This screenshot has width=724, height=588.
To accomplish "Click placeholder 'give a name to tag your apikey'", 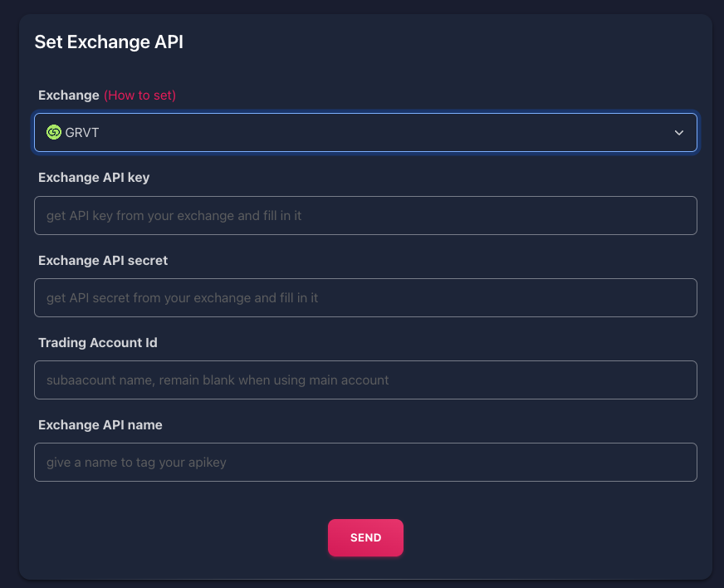I will pyautogui.click(x=136, y=463).
